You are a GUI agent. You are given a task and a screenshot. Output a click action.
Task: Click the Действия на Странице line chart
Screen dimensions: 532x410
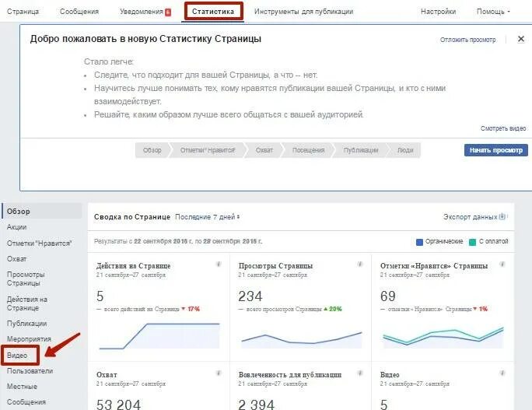(159, 335)
